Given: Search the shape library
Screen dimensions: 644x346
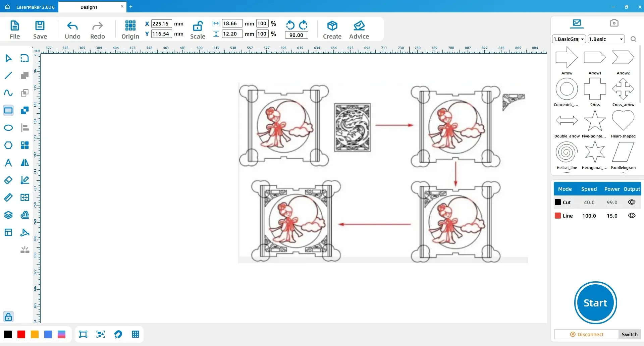Looking at the screenshot, I should 633,39.
